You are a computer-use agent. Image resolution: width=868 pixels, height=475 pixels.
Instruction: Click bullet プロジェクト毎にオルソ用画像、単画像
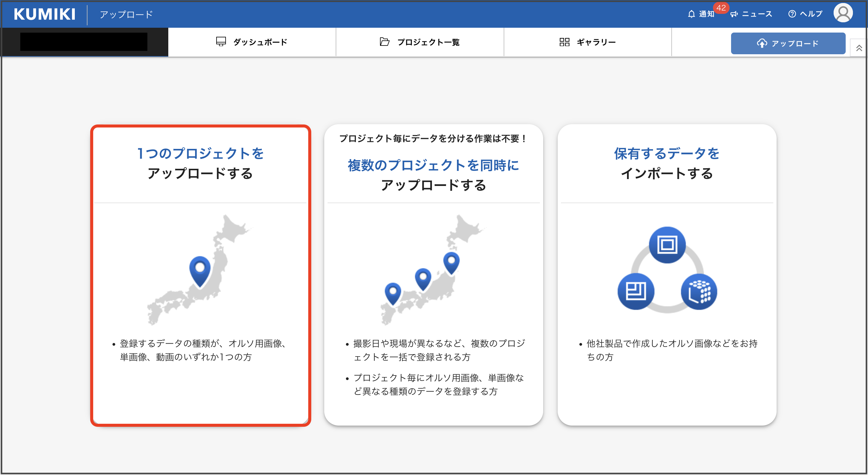tap(439, 385)
